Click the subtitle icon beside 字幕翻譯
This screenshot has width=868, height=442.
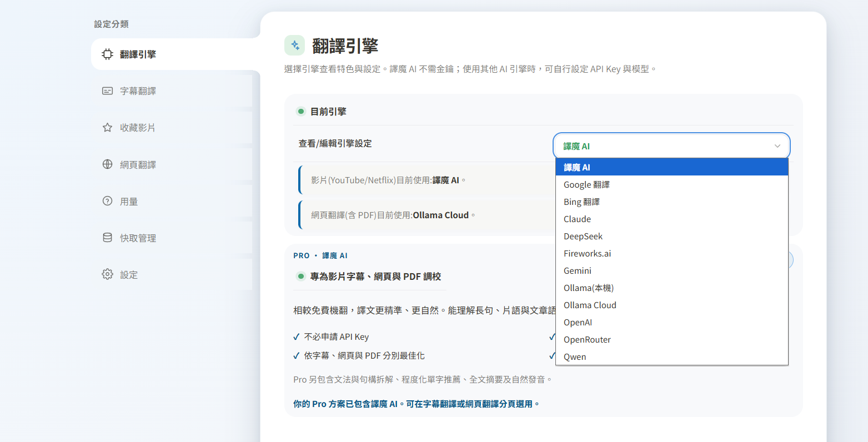[x=107, y=91]
